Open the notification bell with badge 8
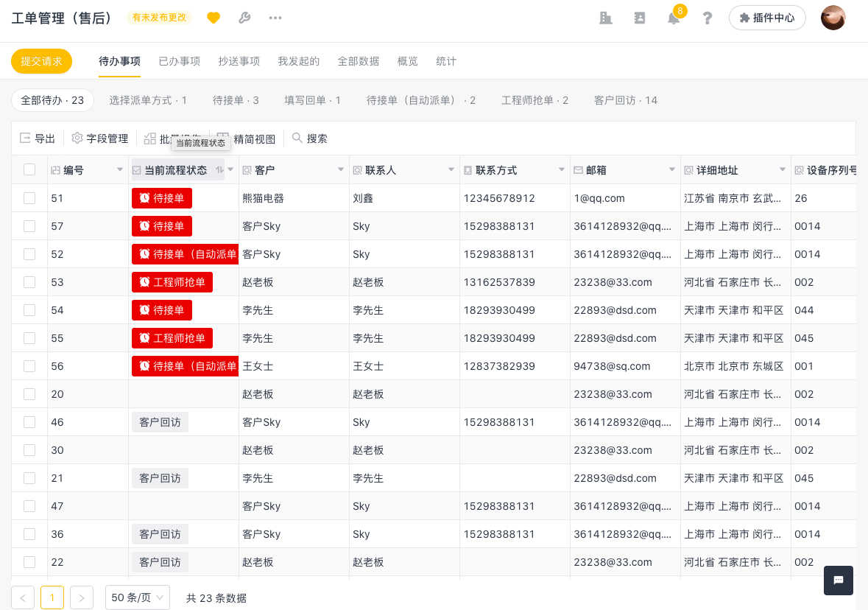The image size is (868, 610). click(x=674, y=18)
